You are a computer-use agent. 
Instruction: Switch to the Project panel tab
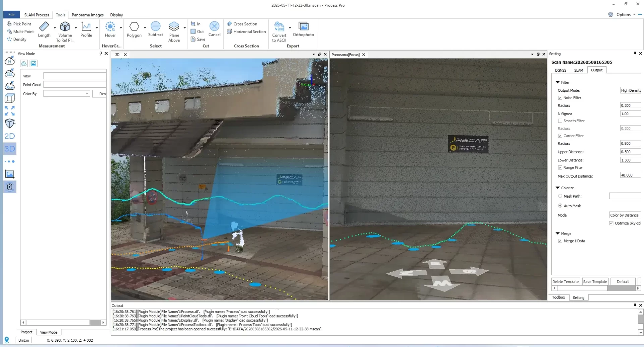tap(26, 332)
